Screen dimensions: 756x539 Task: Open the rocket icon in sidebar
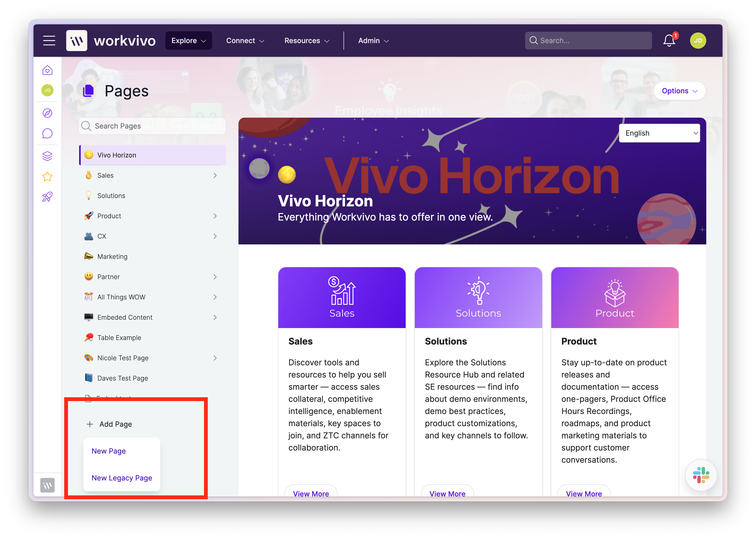pyautogui.click(x=47, y=197)
